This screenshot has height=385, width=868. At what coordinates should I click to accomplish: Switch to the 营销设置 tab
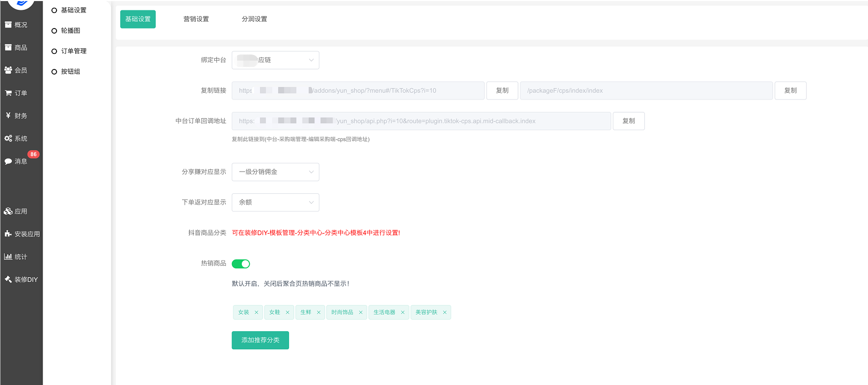[196, 19]
